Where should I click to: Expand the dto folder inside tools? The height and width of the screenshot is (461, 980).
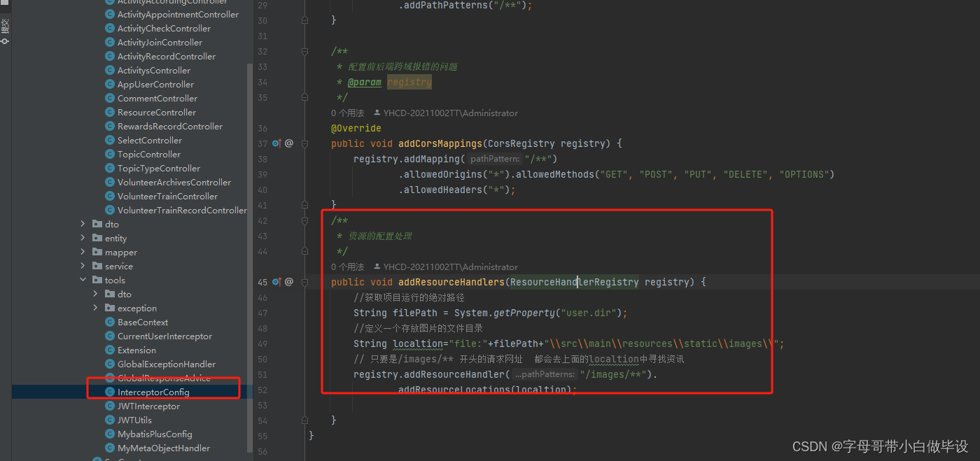click(x=96, y=294)
